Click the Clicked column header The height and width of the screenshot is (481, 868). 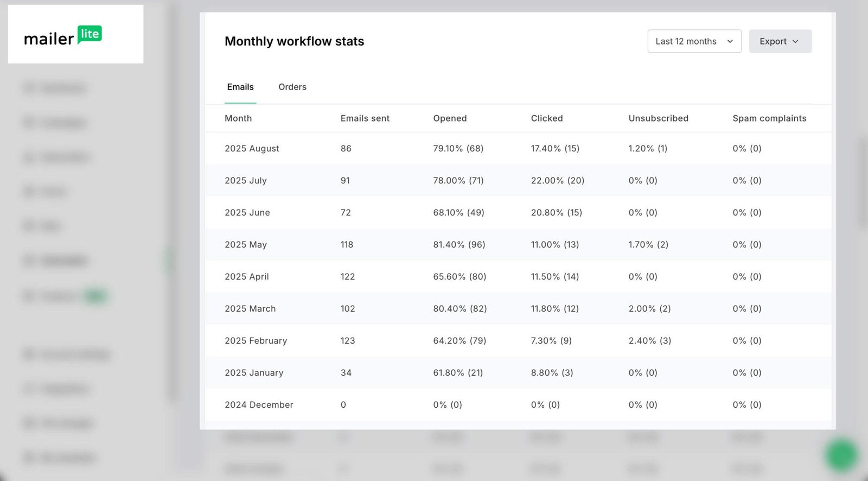tap(546, 118)
